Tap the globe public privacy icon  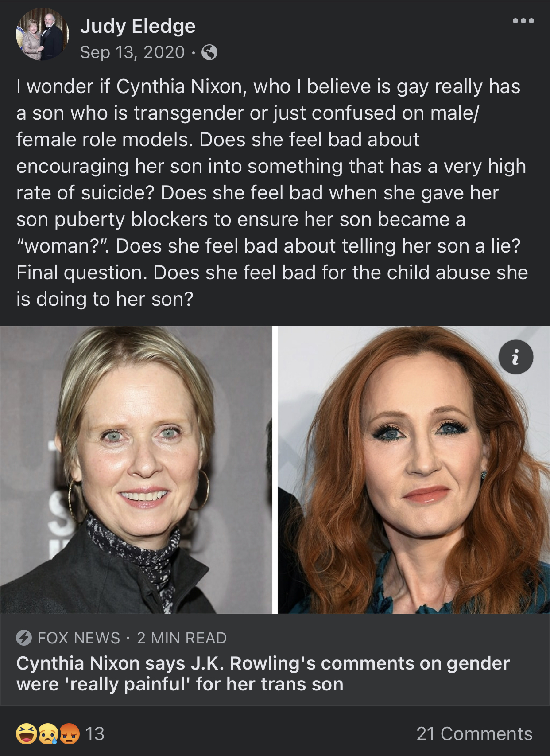point(209,53)
